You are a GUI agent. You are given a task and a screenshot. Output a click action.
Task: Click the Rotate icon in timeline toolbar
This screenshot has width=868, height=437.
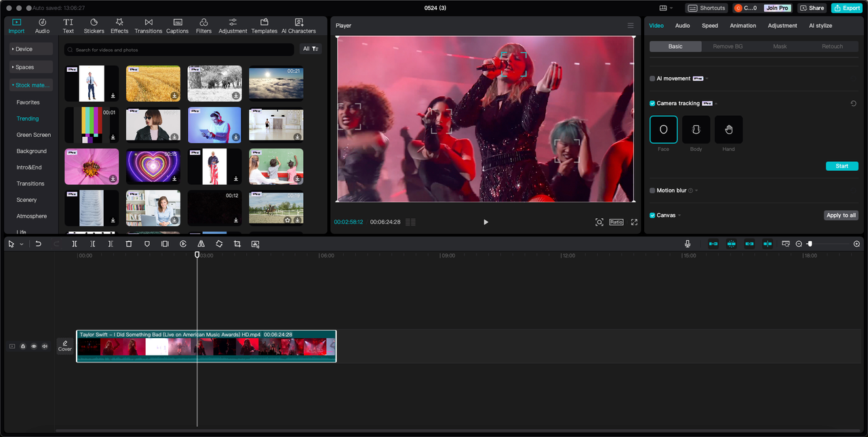[x=219, y=244]
